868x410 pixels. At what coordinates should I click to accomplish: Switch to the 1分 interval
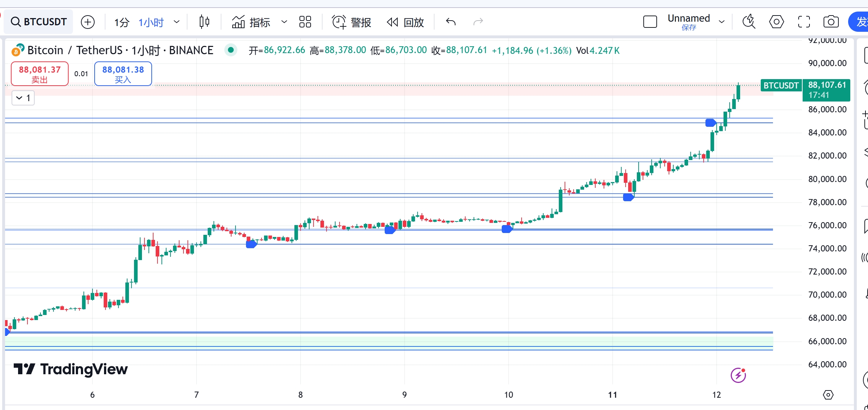pos(122,22)
